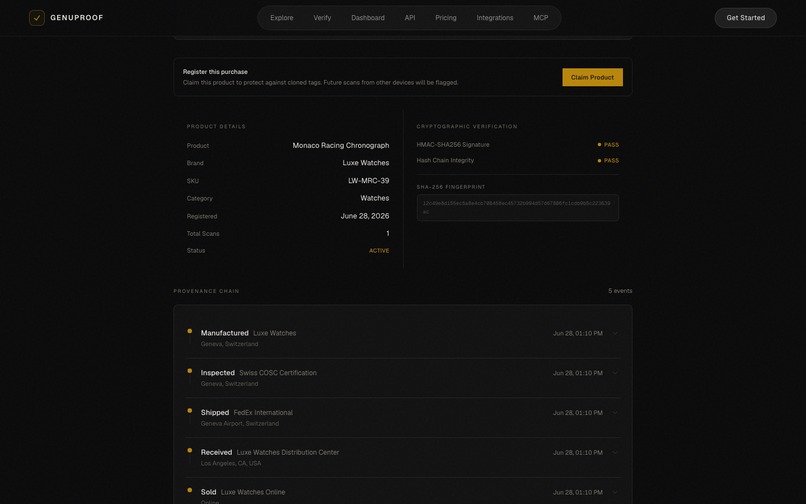Click the Shipped event yellow dot marker
806x504 pixels.
coord(190,410)
